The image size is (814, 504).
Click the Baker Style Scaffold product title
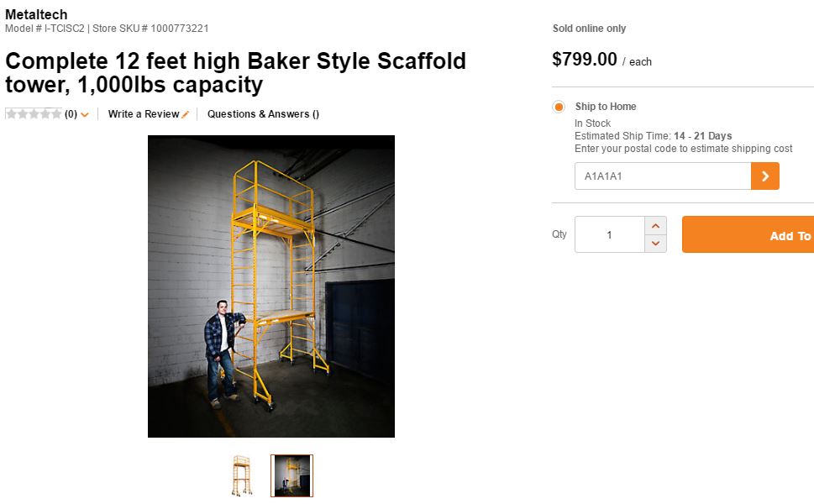point(235,73)
